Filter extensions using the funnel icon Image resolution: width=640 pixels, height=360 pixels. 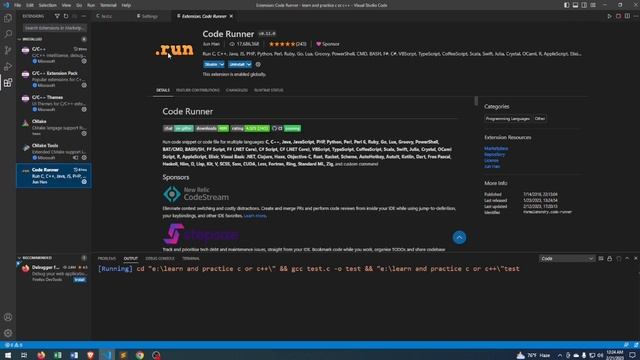tap(57, 16)
